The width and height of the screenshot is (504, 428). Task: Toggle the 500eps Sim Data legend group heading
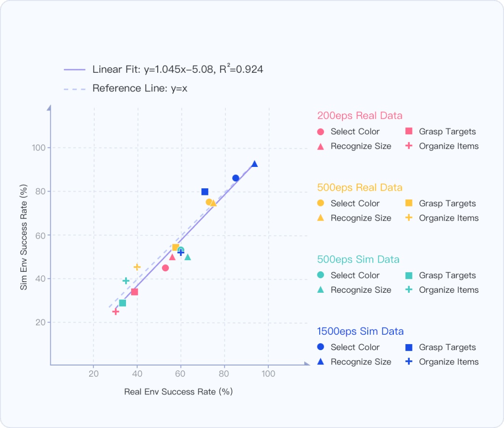pyautogui.click(x=358, y=259)
